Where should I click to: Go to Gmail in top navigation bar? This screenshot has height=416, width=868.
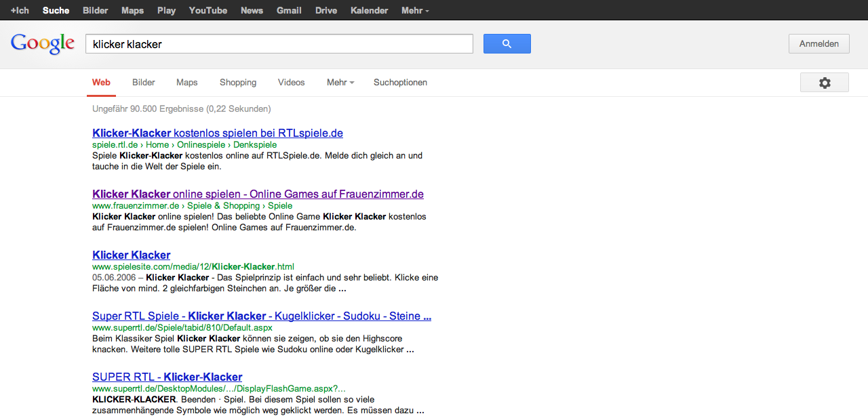289,10
